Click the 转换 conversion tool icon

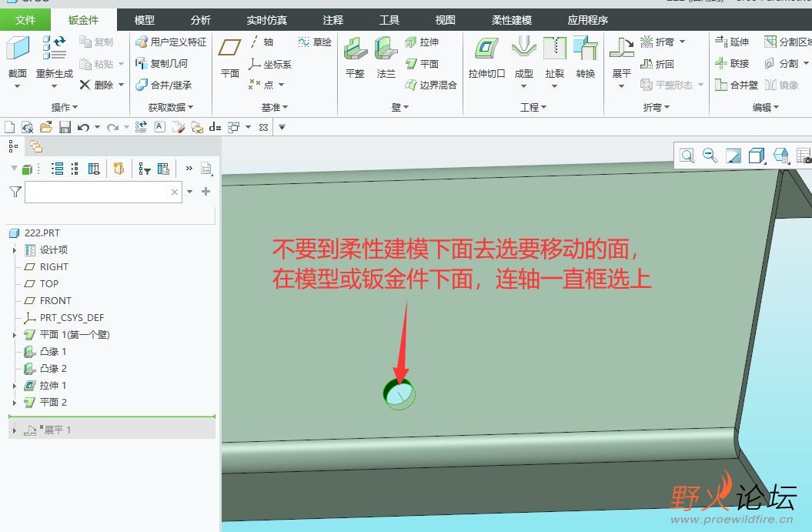click(x=585, y=49)
